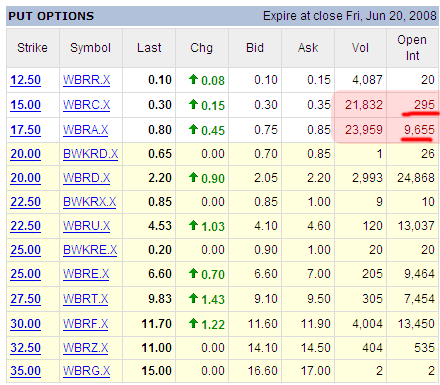
Task: Click the Chg column header
Action: (x=201, y=48)
